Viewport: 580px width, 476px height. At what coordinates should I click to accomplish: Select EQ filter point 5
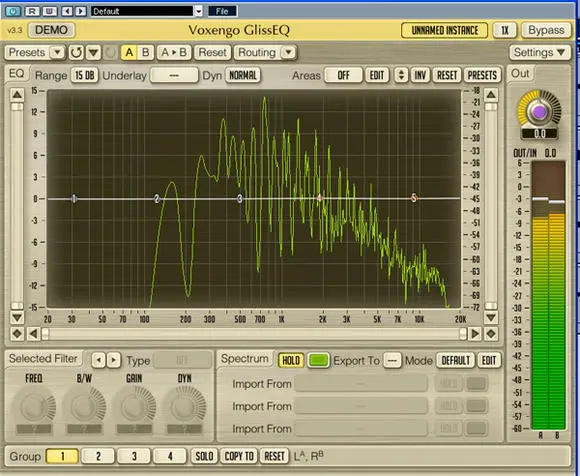click(414, 198)
